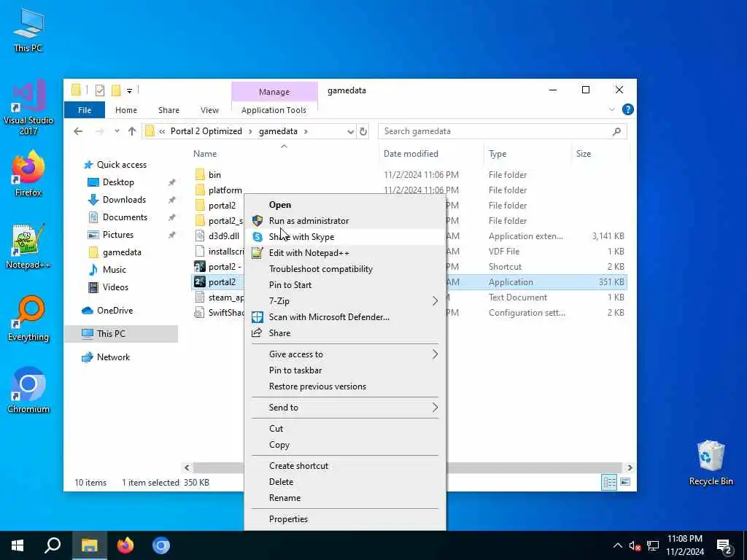Open Application Tools tab
Image resolution: width=747 pixels, height=560 pixels.
274,110
